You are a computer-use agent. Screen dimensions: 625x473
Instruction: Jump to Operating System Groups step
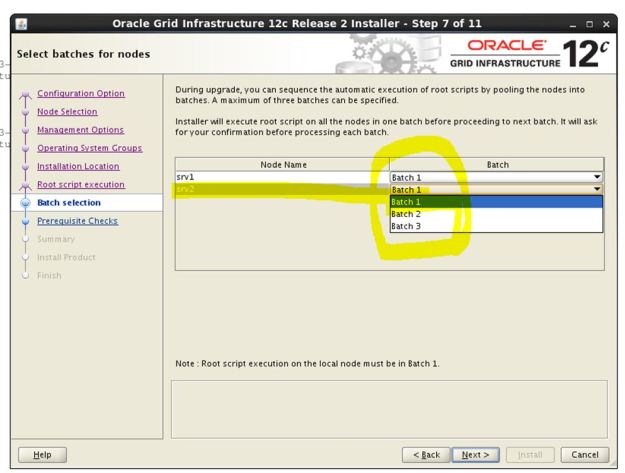[90, 148]
